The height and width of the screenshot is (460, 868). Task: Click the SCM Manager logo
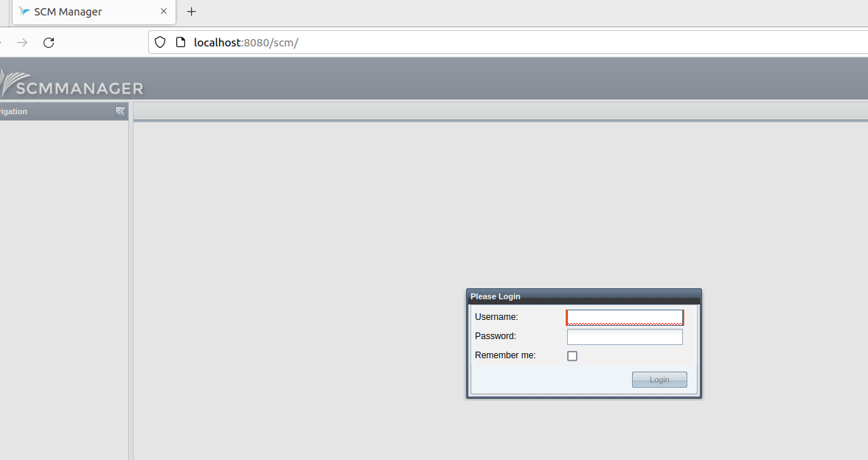[72, 83]
